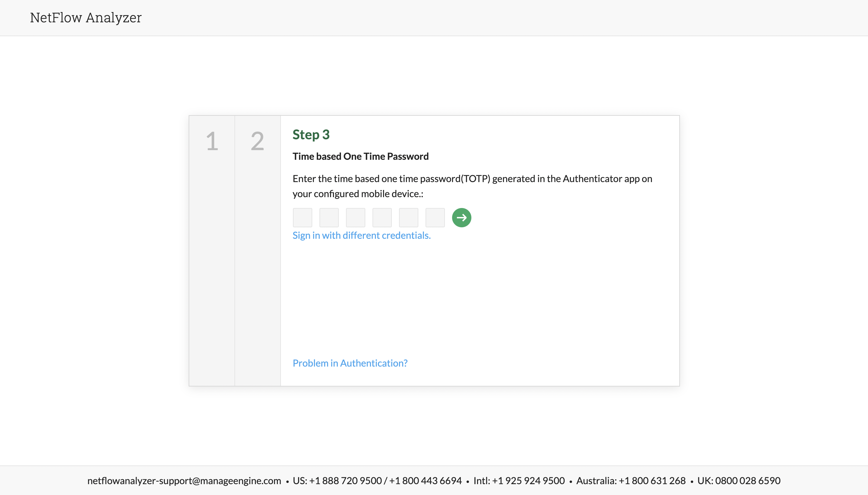This screenshot has height=495, width=868.
Task: Select the third TOTP digit field
Action: tap(355, 218)
